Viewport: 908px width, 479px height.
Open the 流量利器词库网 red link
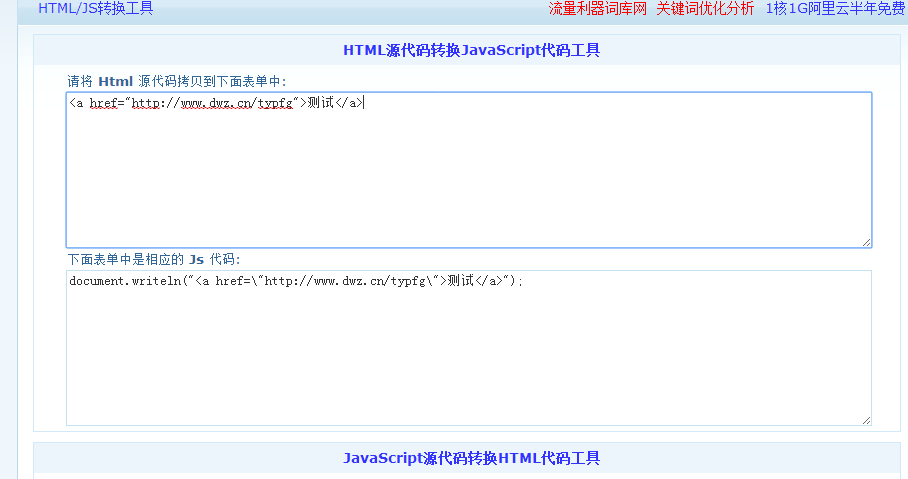(x=598, y=8)
